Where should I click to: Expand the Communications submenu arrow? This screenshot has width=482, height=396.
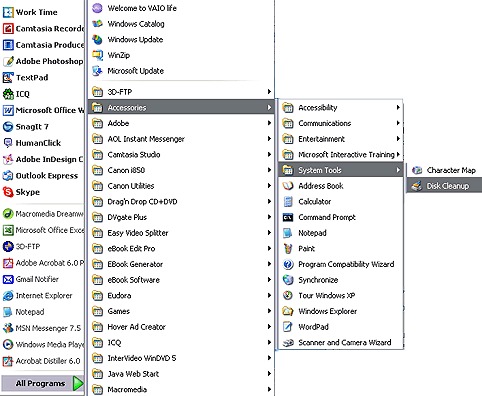(398, 123)
